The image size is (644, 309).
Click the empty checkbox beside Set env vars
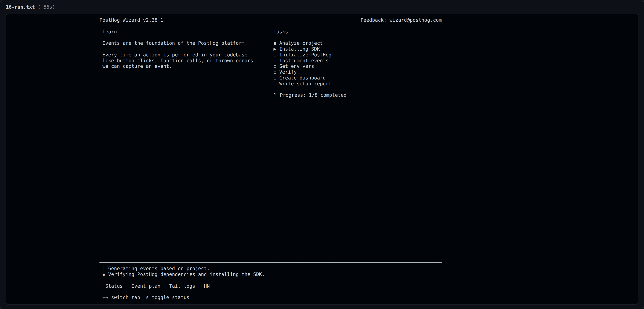click(275, 67)
